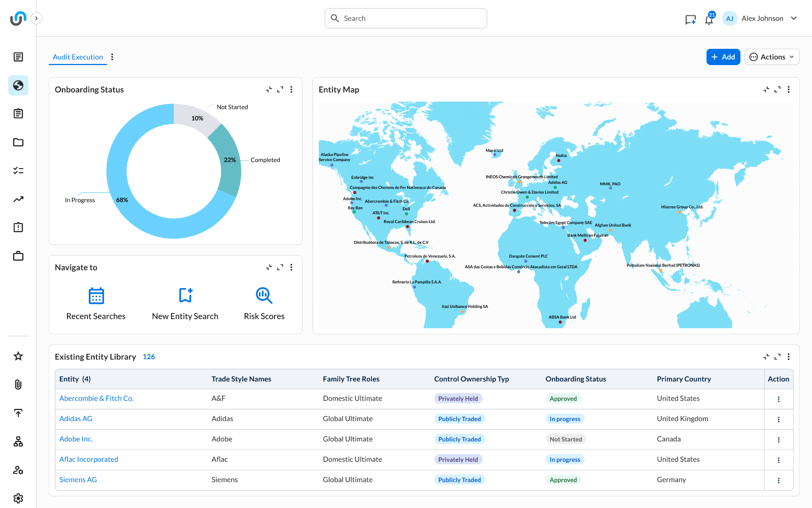Click the paperclip attachments sidebar icon
The height and width of the screenshot is (508, 812).
[x=18, y=385]
